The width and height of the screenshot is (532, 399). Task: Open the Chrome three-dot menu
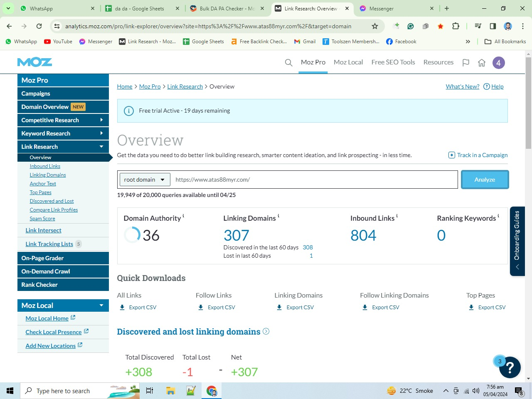pyautogui.click(x=522, y=26)
